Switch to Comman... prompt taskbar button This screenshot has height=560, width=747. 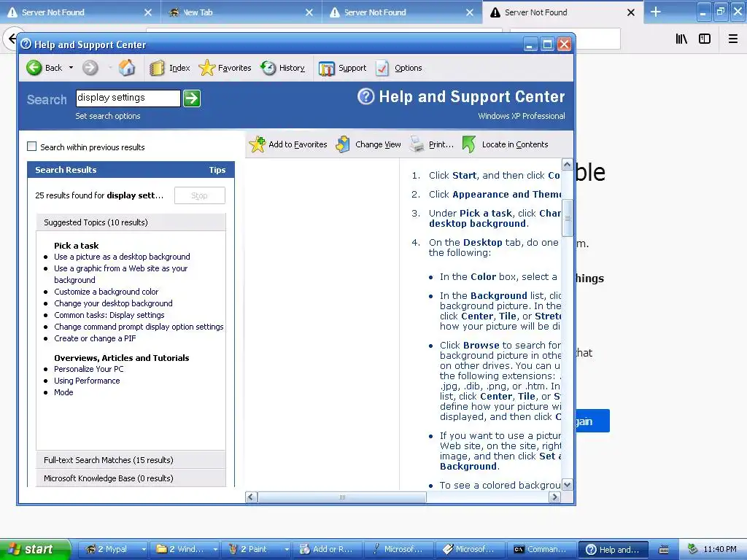click(542, 549)
